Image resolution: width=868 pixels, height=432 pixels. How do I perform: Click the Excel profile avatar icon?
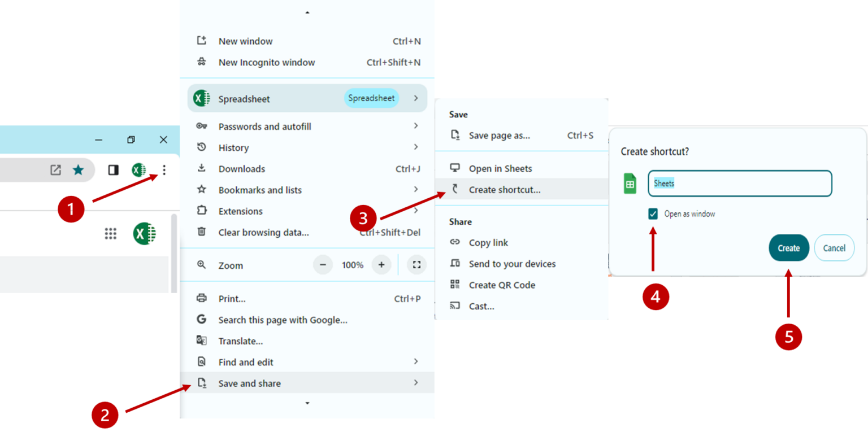(139, 169)
